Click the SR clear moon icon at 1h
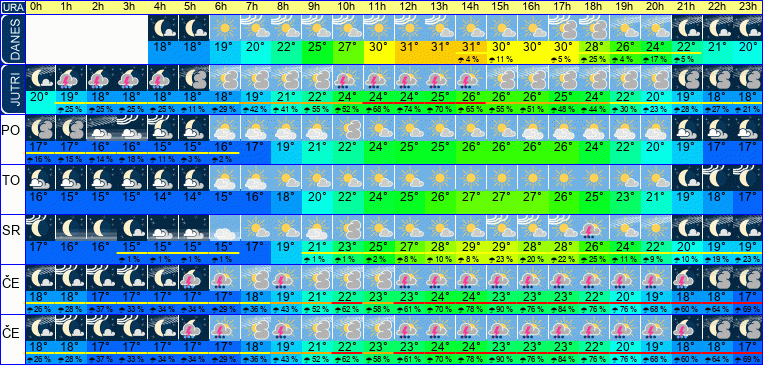The height and width of the screenshot is (365, 763). click(71, 227)
